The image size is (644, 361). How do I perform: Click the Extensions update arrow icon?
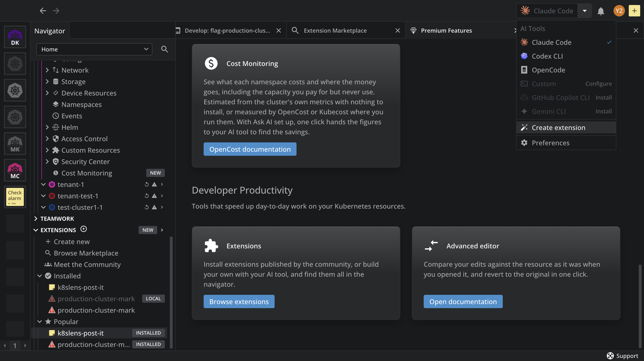coord(84,229)
